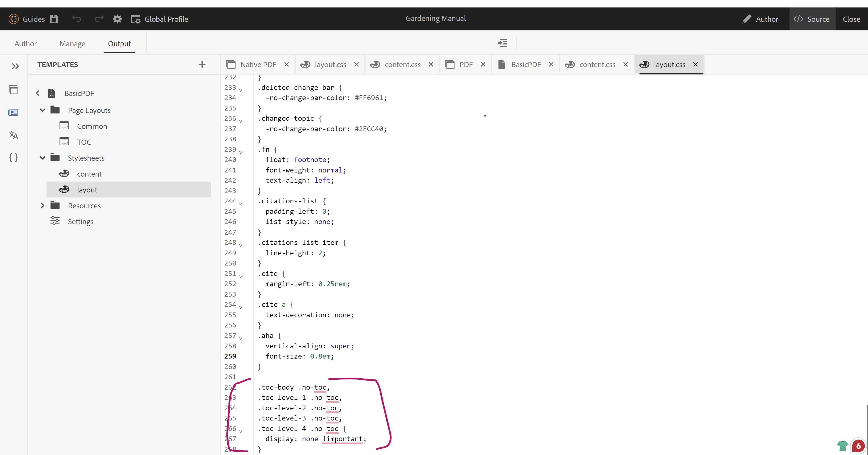The height and width of the screenshot is (455, 868).
Task: Fold the .fn rule at line 239
Action: [241, 152]
